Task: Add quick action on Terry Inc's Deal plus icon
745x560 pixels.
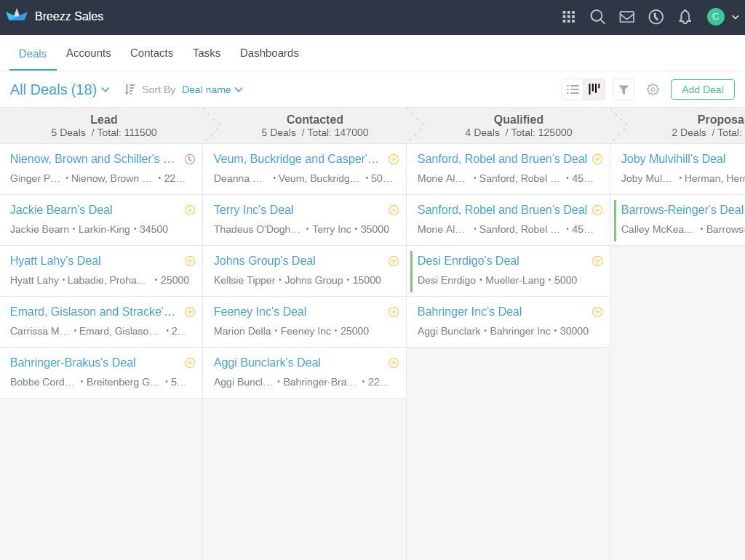Action: [394, 209]
